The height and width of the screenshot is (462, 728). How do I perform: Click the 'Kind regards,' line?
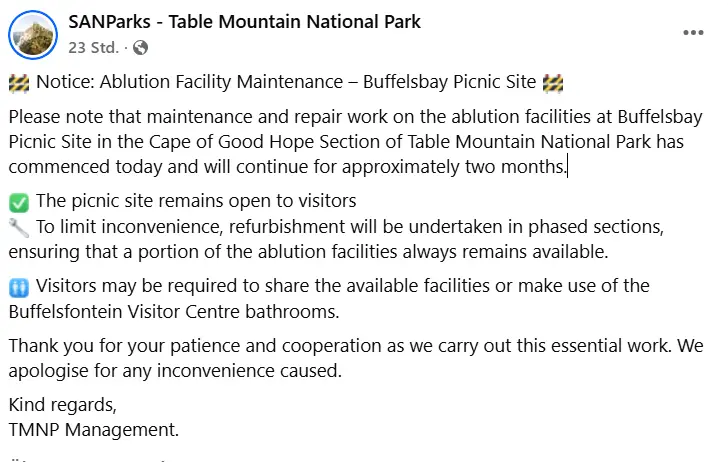[x=63, y=405]
